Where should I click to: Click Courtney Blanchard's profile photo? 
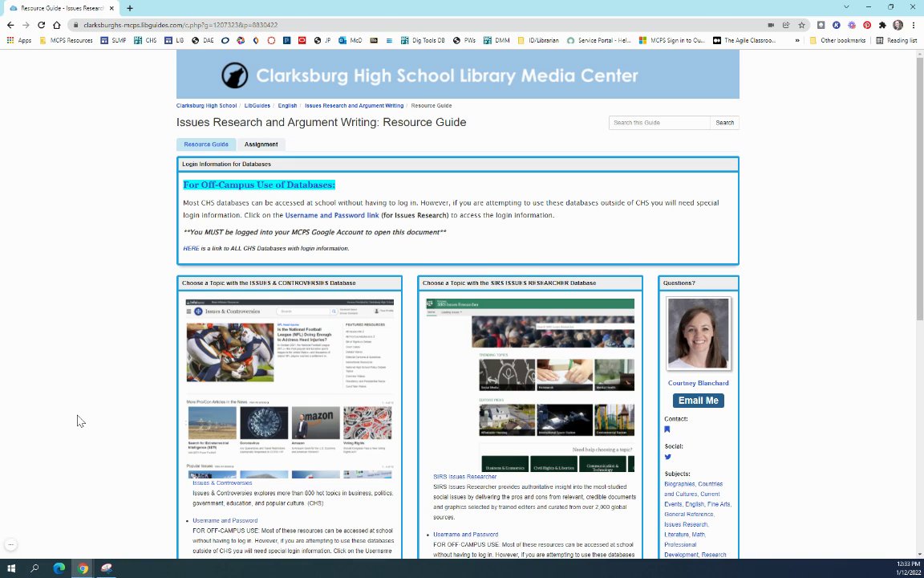[699, 334]
